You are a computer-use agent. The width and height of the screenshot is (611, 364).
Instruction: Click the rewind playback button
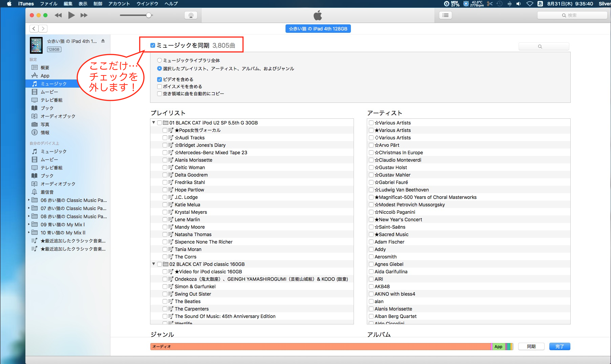(x=58, y=15)
